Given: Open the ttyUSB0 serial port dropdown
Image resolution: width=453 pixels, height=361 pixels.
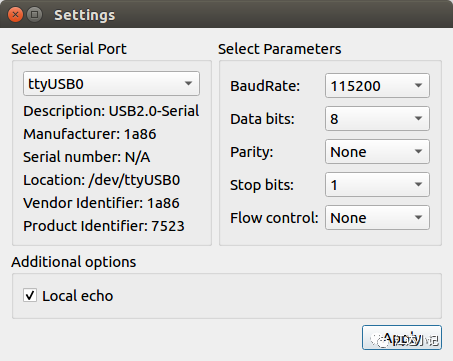Looking at the screenshot, I should (x=111, y=83).
